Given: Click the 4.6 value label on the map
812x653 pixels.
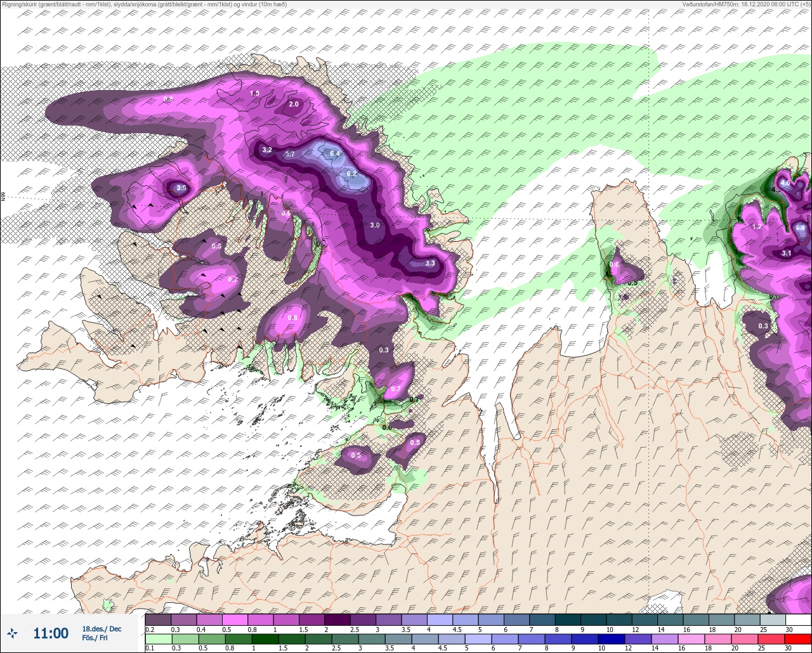Looking at the screenshot, I should pyautogui.click(x=785, y=183).
